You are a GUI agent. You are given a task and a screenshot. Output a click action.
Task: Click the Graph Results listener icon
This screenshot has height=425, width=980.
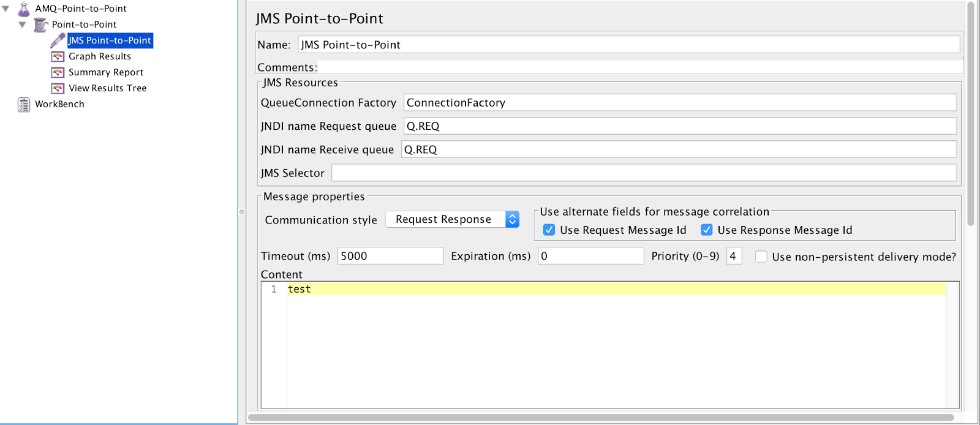[58, 56]
